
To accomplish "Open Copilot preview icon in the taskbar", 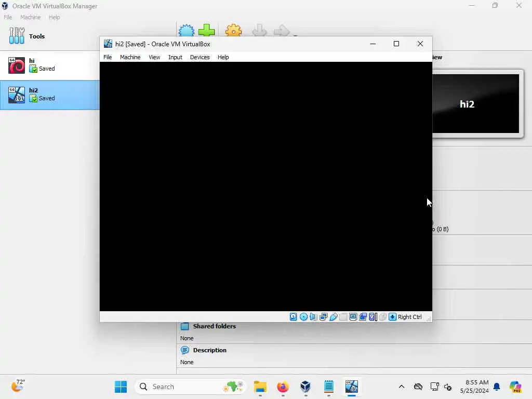I will coord(515,387).
